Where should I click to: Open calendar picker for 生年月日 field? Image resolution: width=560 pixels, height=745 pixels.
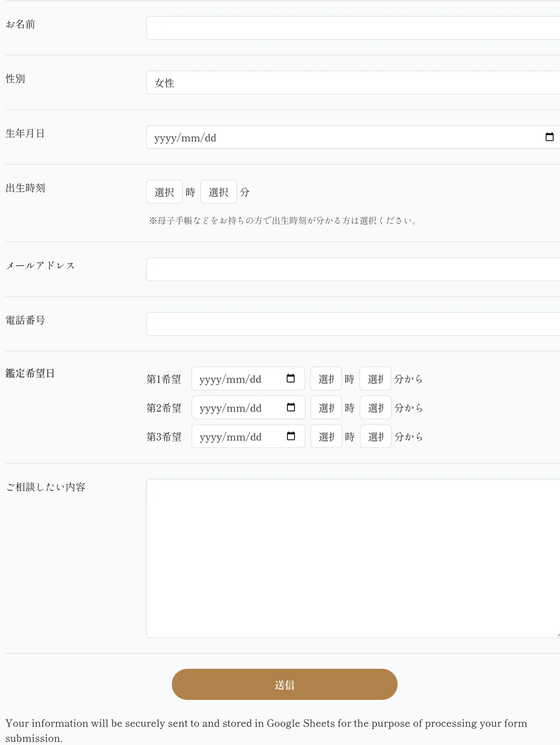[x=549, y=137]
